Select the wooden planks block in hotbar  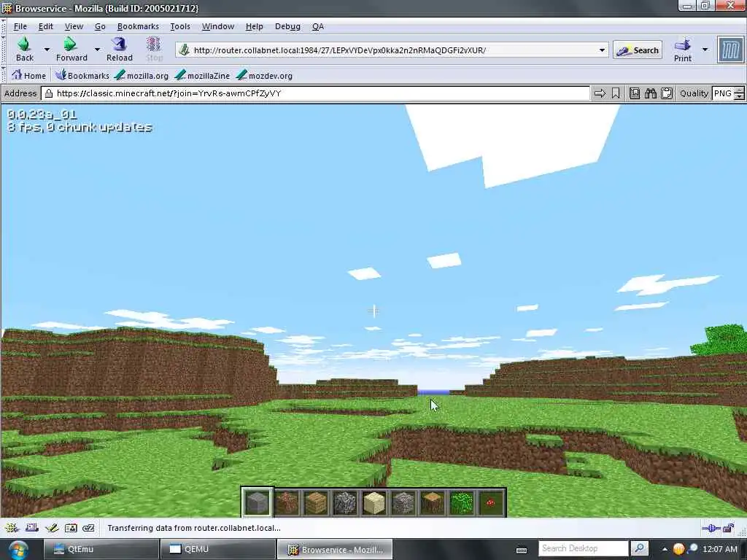point(316,502)
